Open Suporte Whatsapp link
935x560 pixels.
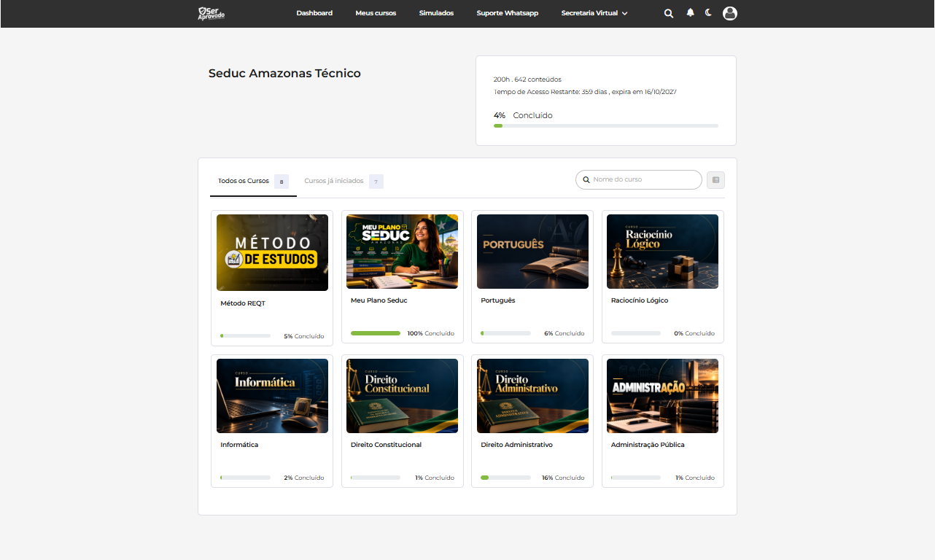[508, 13]
